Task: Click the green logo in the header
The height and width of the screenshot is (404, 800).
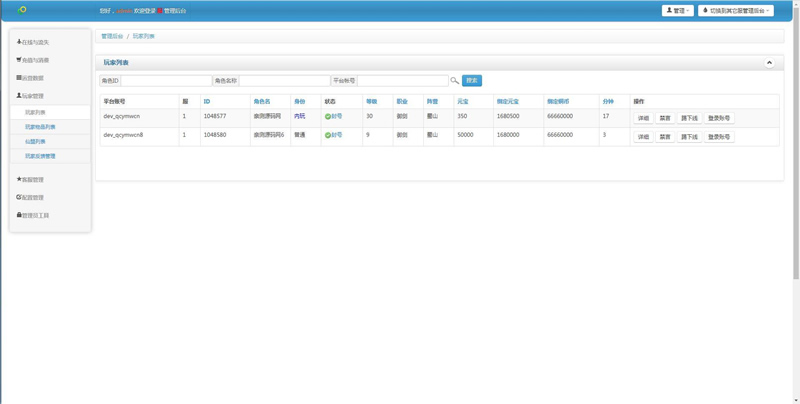Action: 21,10
